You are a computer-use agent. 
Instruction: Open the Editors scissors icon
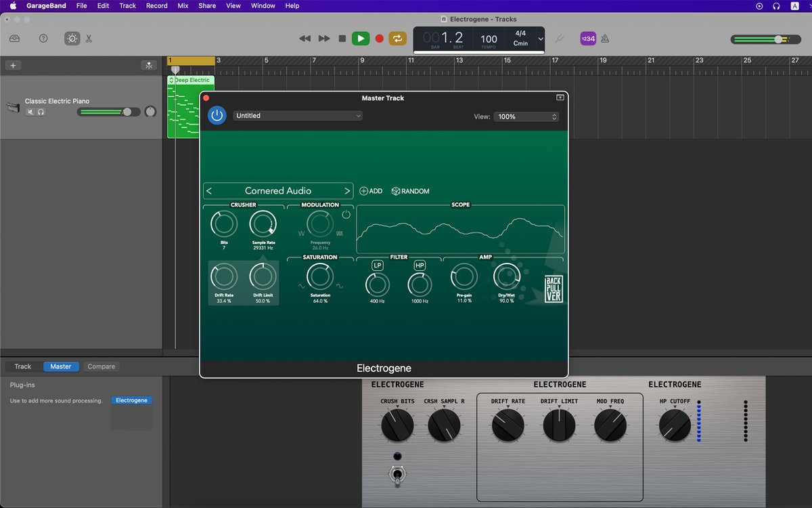click(89, 39)
